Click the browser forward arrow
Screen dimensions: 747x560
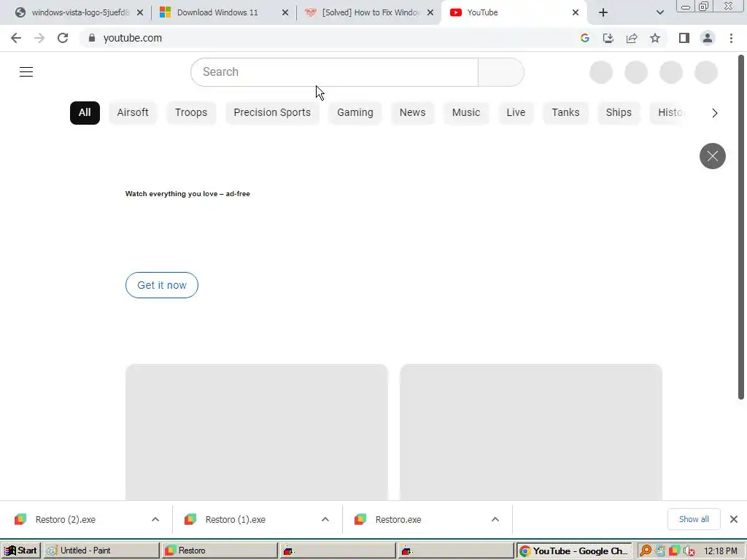(x=39, y=38)
